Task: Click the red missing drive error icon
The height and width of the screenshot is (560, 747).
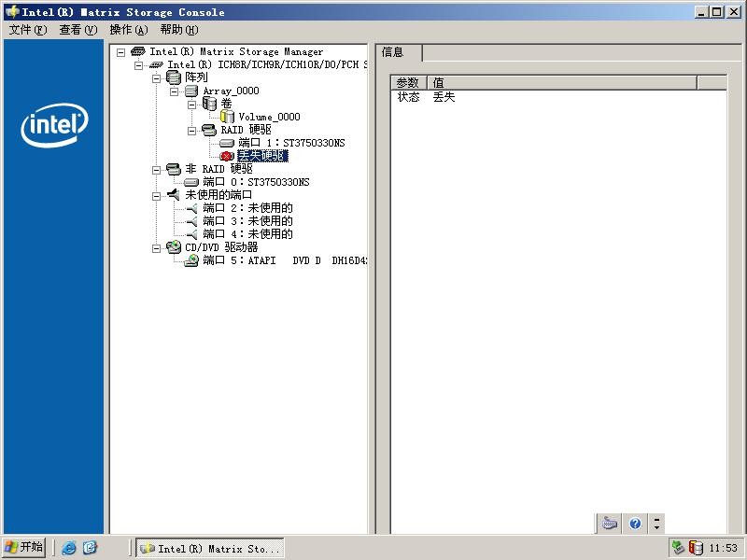Action: [x=227, y=156]
